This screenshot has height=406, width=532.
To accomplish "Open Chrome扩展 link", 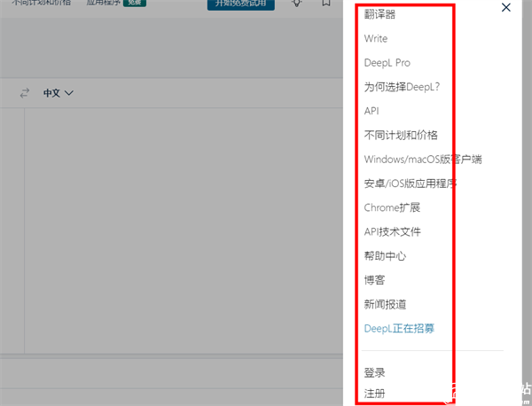I will (392, 207).
